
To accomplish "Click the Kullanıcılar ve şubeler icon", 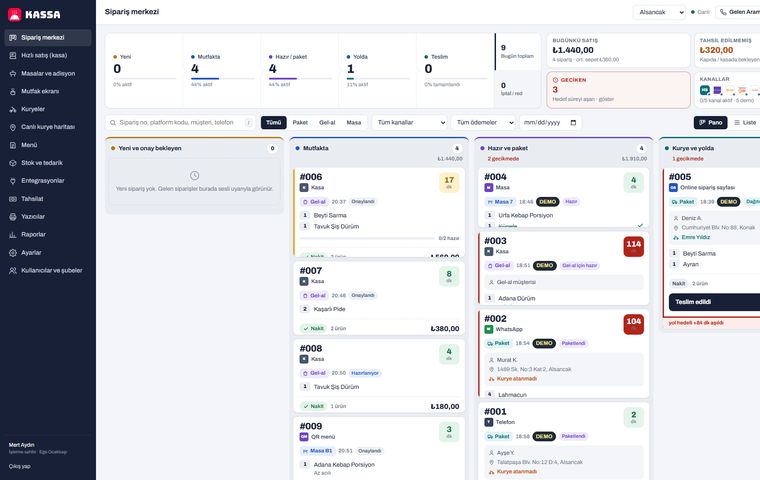I will (x=13, y=271).
